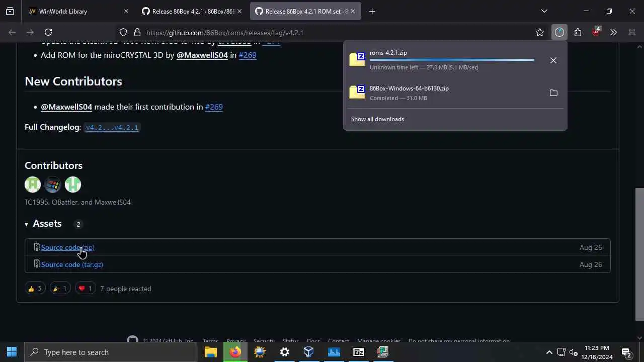Click the uBlock extension icon with badge
This screenshot has height=362, width=644.
point(596,32)
